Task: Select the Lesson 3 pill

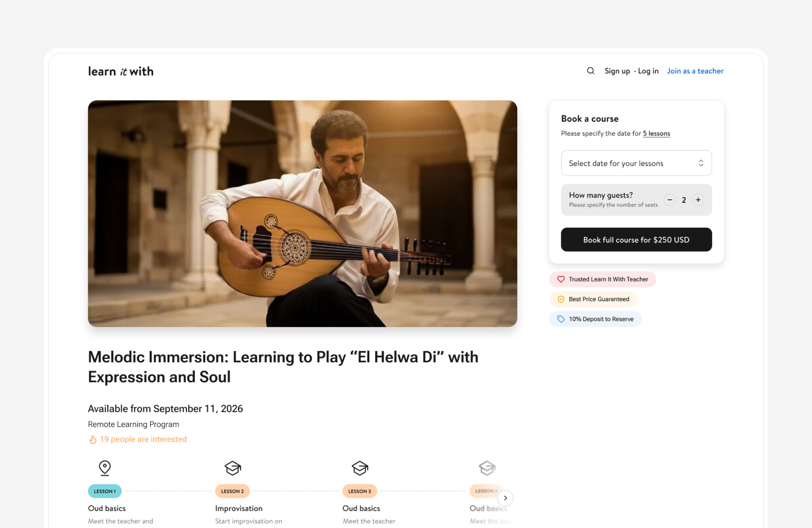Action: click(x=360, y=491)
